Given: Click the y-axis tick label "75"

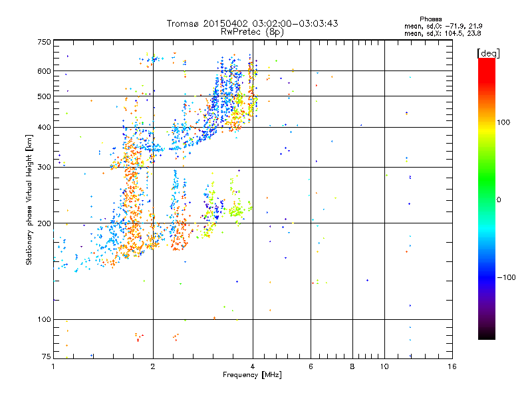Looking at the screenshot, I should tap(47, 356).
